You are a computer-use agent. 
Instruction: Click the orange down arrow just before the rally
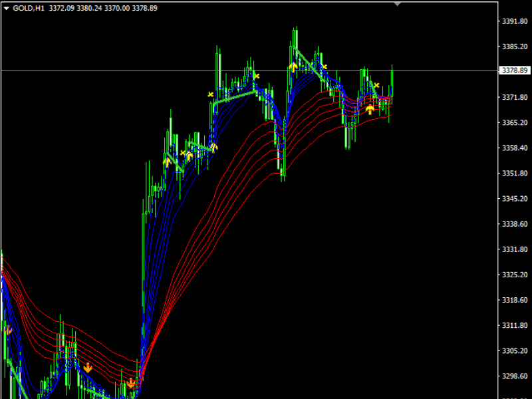point(130,383)
